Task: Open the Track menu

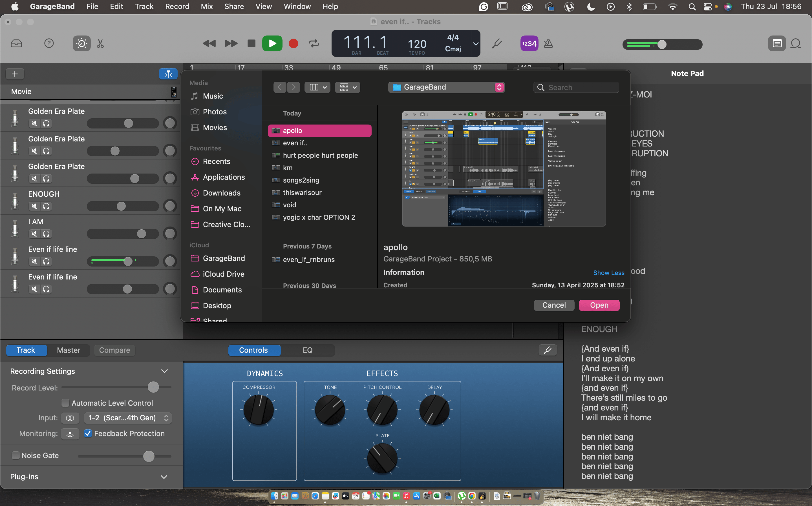Action: 144,6
